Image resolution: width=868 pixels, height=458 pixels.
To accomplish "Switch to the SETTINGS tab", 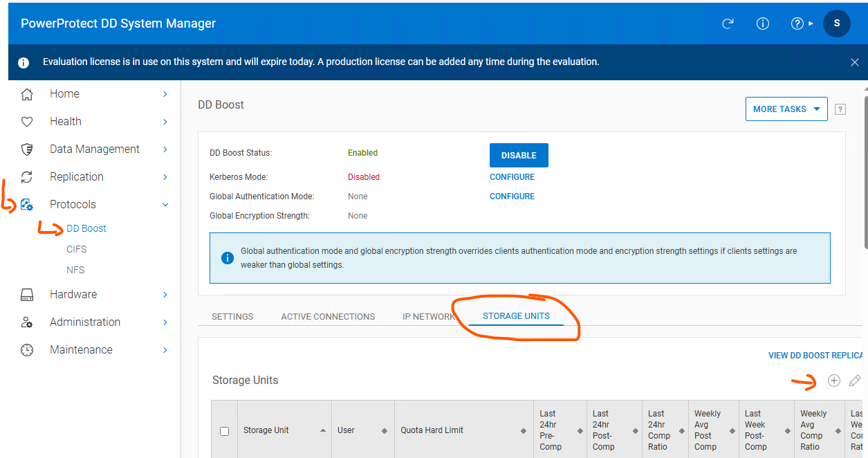I will (232, 317).
